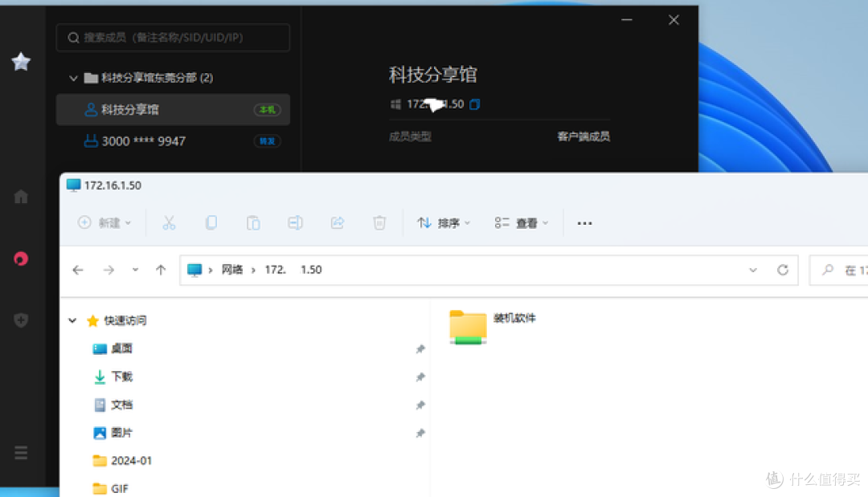868x497 pixels.
Task: Open the GIF folder in navigation pane
Action: click(x=120, y=489)
